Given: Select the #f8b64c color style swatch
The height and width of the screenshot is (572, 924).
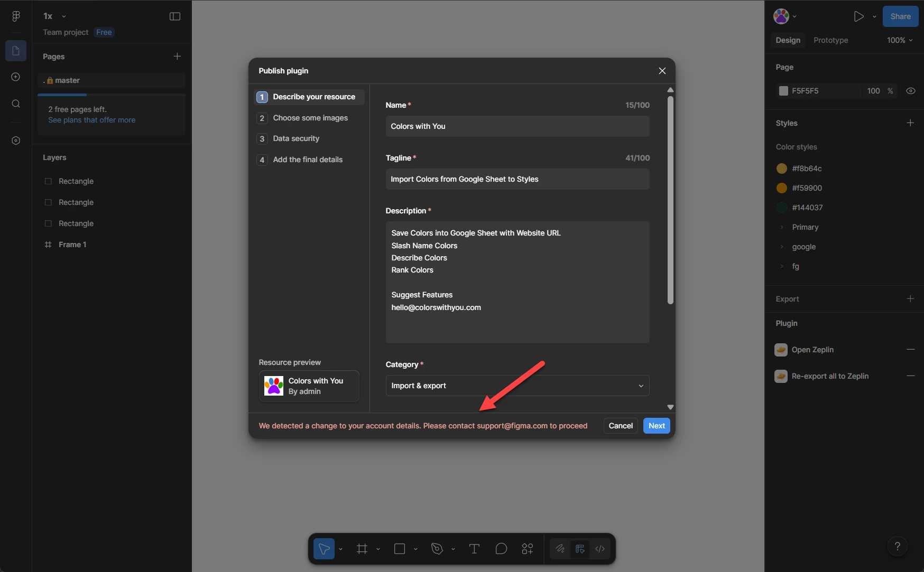Looking at the screenshot, I should [781, 168].
